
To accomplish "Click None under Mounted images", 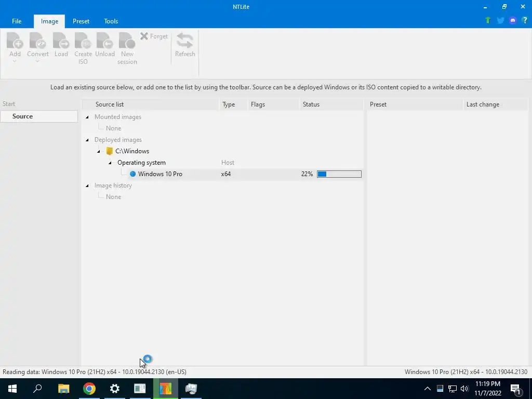I will (x=113, y=128).
